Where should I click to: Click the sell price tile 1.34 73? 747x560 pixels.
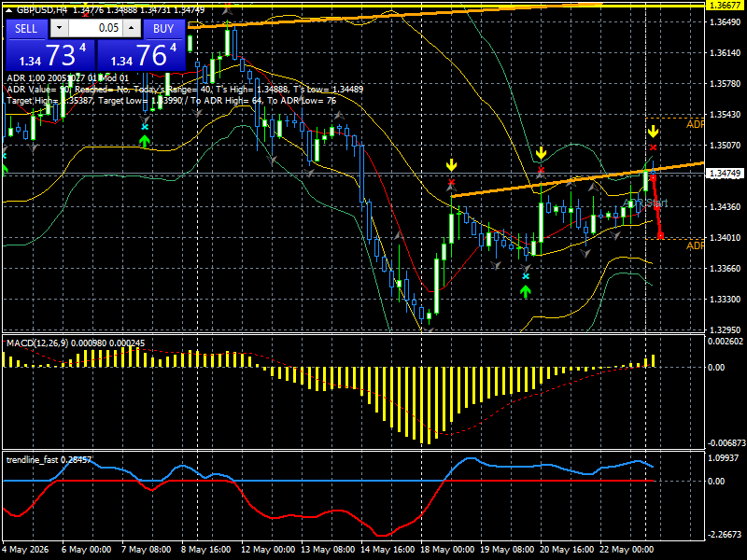[50, 55]
